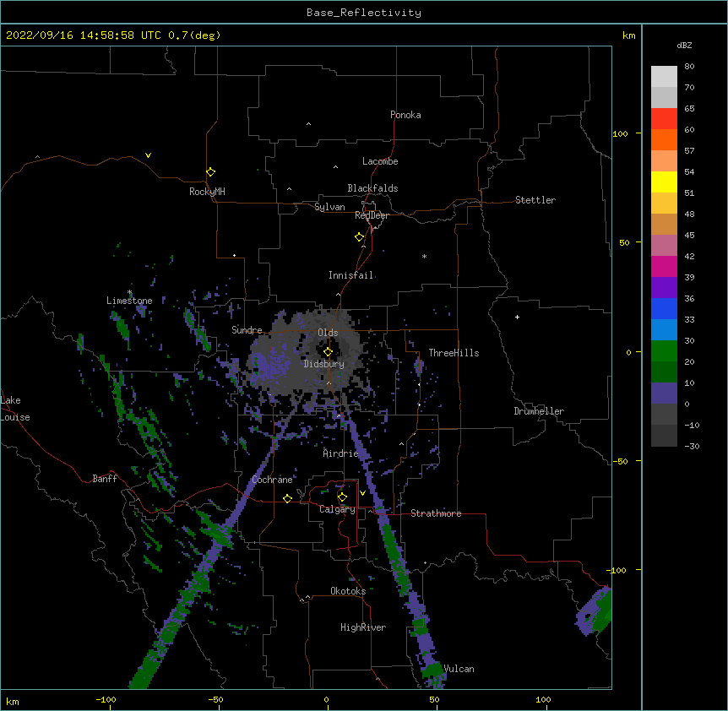Click the Okotoks town label
This screenshot has width=728, height=711.
pyautogui.click(x=348, y=591)
